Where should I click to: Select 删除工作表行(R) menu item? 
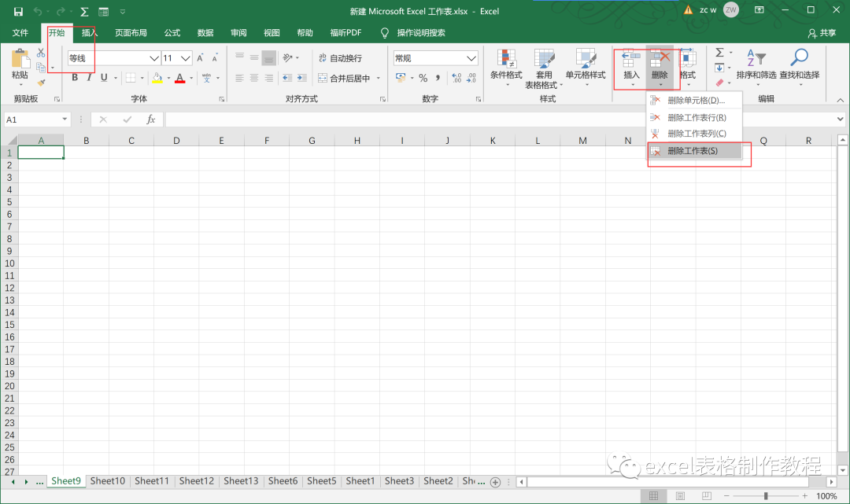[x=695, y=117]
